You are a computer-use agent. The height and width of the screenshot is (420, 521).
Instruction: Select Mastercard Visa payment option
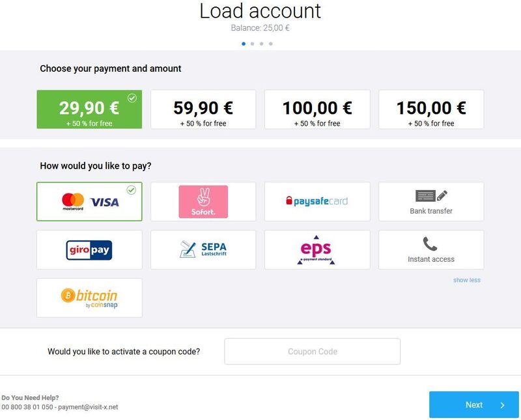[x=89, y=201]
